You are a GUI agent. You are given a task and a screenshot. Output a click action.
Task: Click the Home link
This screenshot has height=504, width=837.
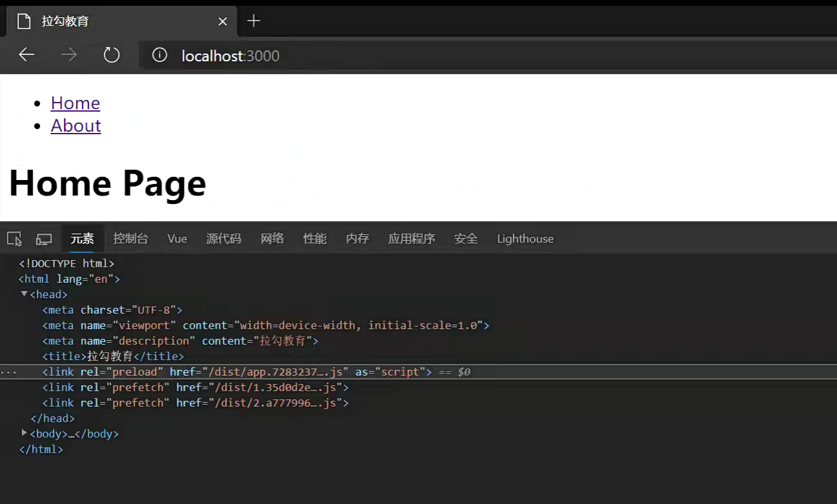[x=75, y=103]
